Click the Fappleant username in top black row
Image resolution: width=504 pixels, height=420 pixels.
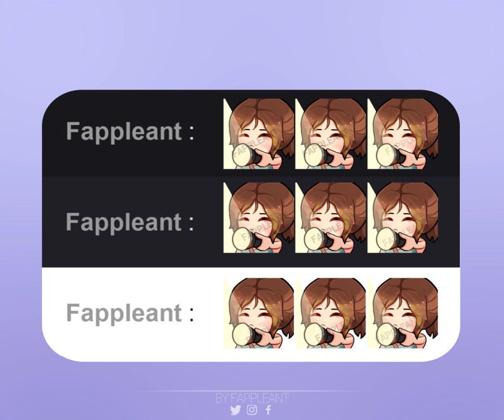[x=124, y=132]
